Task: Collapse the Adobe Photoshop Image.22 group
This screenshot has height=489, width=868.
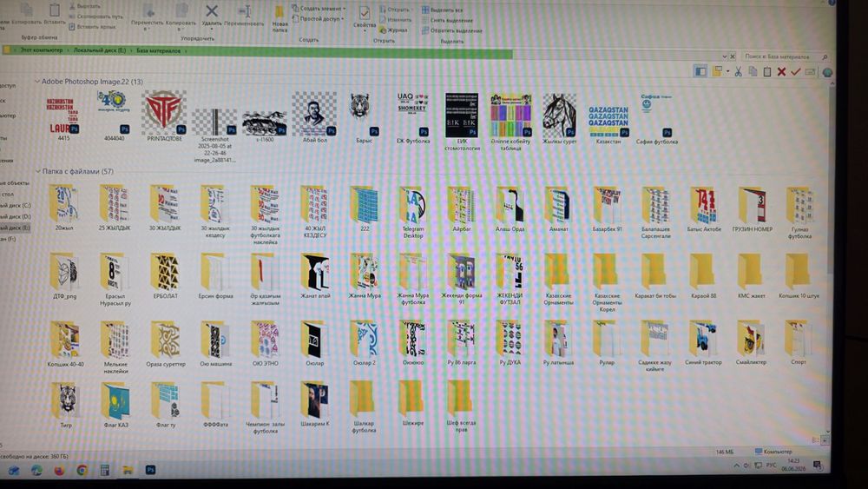Action: coord(37,82)
